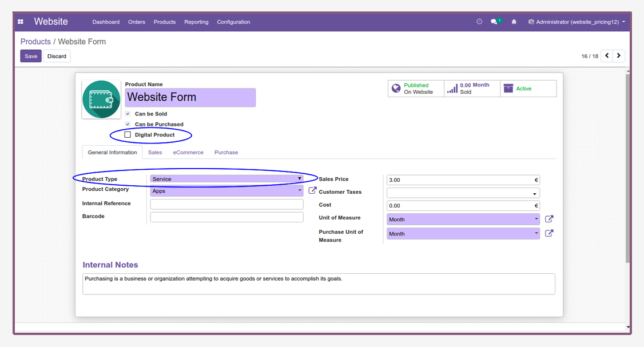Edit the Product Name field
The image size is (644, 347).
coord(190,97)
